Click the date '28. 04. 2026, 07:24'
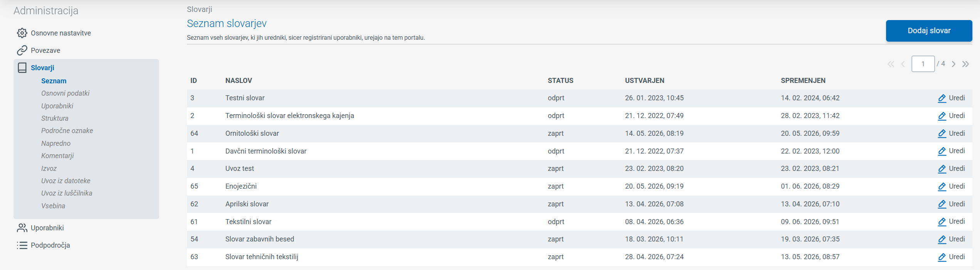980x270 pixels. (x=654, y=257)
